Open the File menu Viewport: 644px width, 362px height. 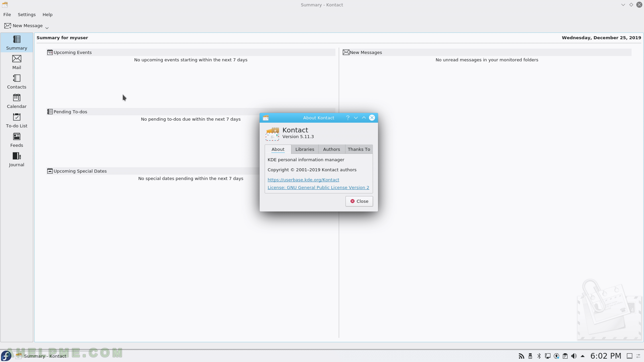click(7, 15)
